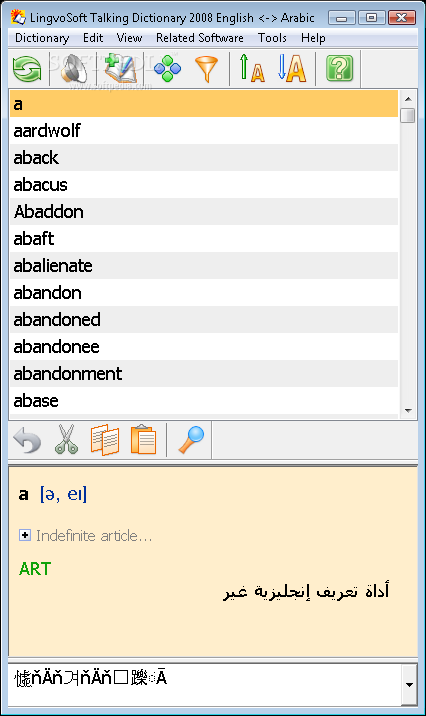The width and height of the screenshot is (426, 716).
Task: Click the Arabic translation text
Action: [306, 591]
